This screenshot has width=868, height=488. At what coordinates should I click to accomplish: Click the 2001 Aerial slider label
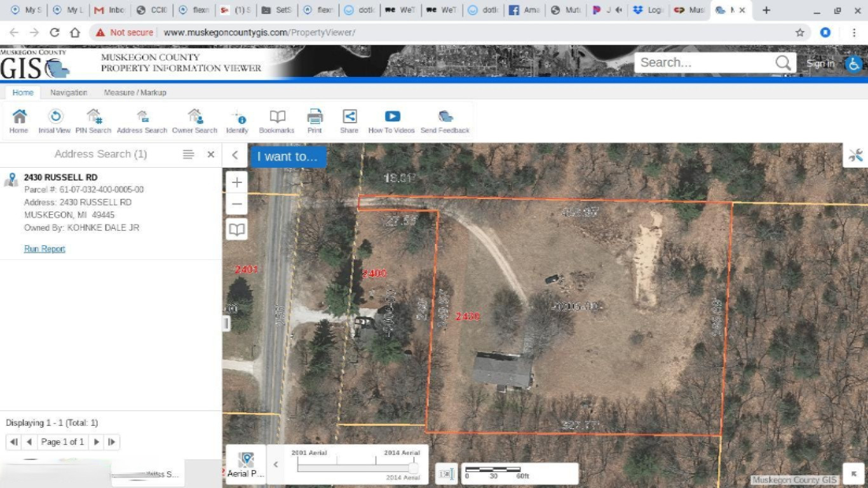click(309, 452)
